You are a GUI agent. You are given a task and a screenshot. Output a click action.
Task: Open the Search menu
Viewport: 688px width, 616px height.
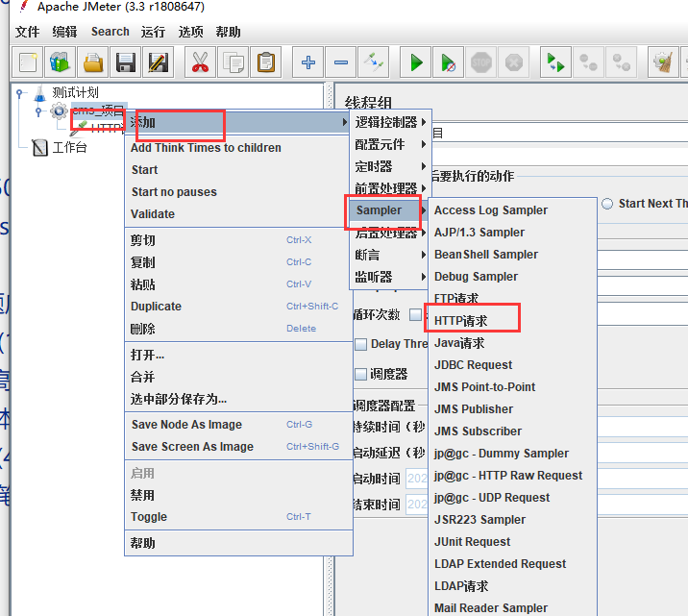[x=111, y=32]
